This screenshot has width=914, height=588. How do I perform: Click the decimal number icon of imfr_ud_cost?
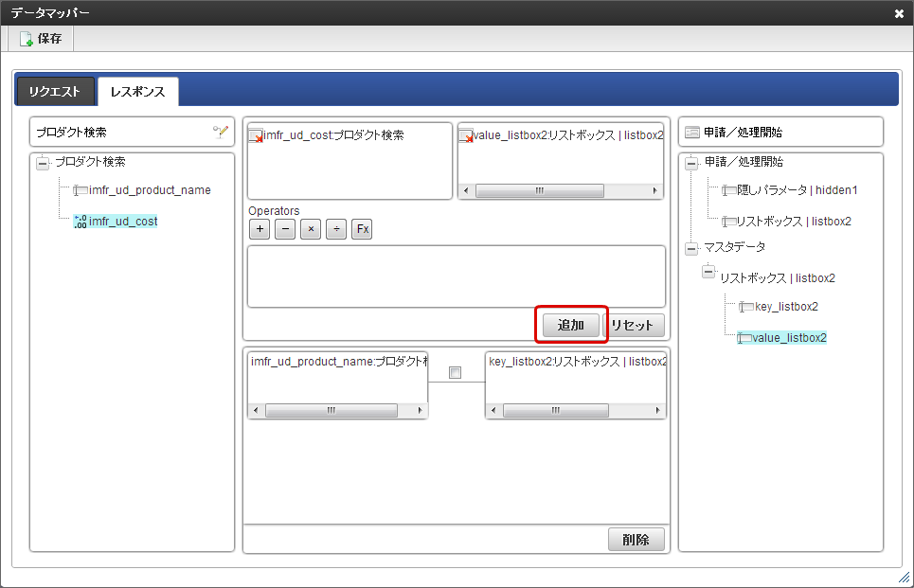[x=81, y=222]
